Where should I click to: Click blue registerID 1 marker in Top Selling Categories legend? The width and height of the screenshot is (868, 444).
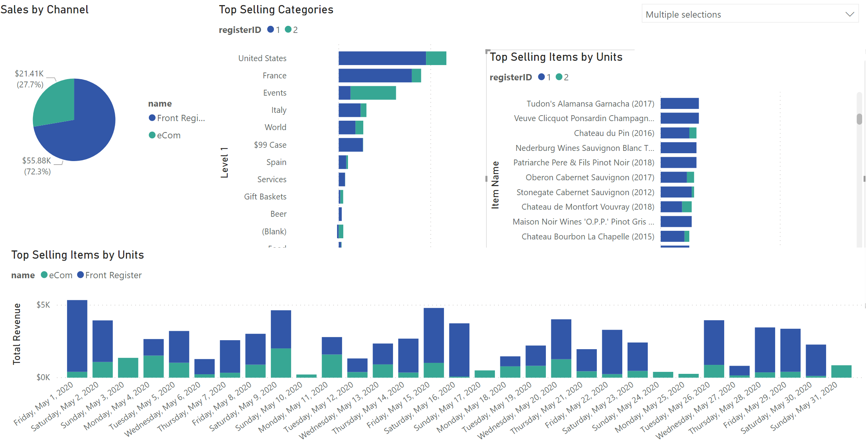pyautogui.click(x=270, y=29)
